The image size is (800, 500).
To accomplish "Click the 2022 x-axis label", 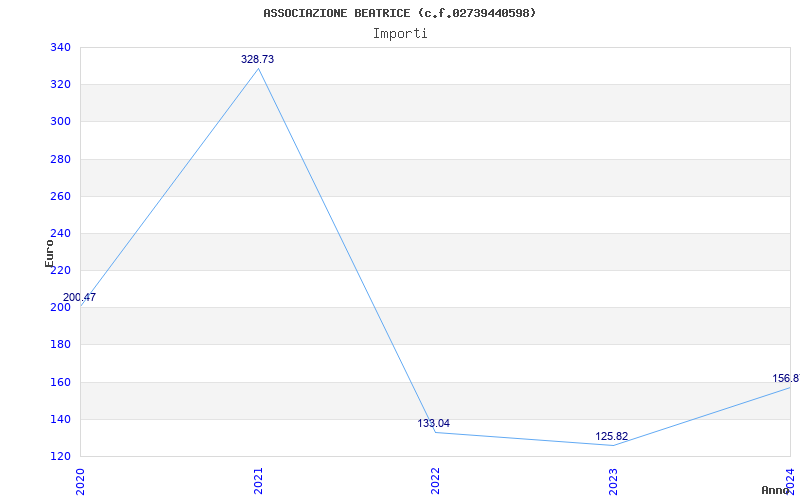I will coord(435,481).
